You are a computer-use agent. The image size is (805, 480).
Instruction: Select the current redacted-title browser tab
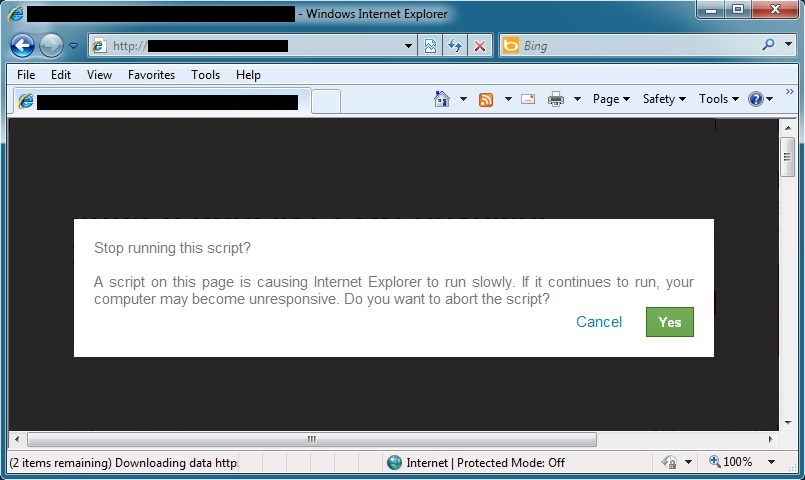[161, 101]
